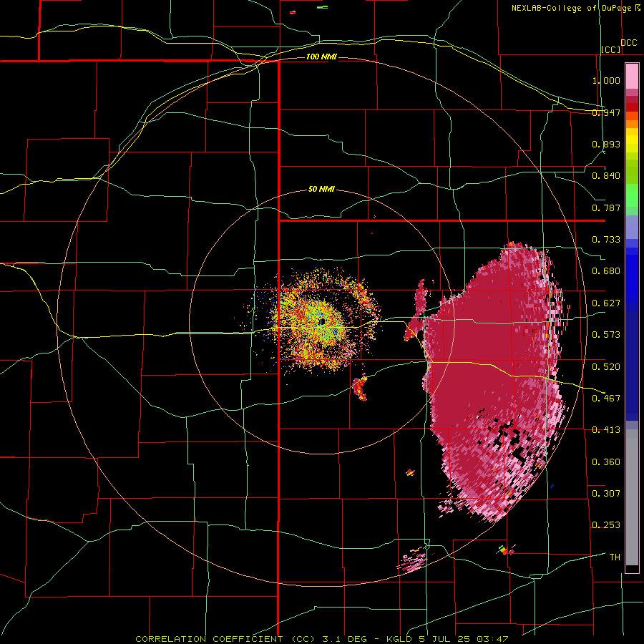Click the 0.840 scale value
Viewport: 644px width, 644px height.
click(606, 176)
